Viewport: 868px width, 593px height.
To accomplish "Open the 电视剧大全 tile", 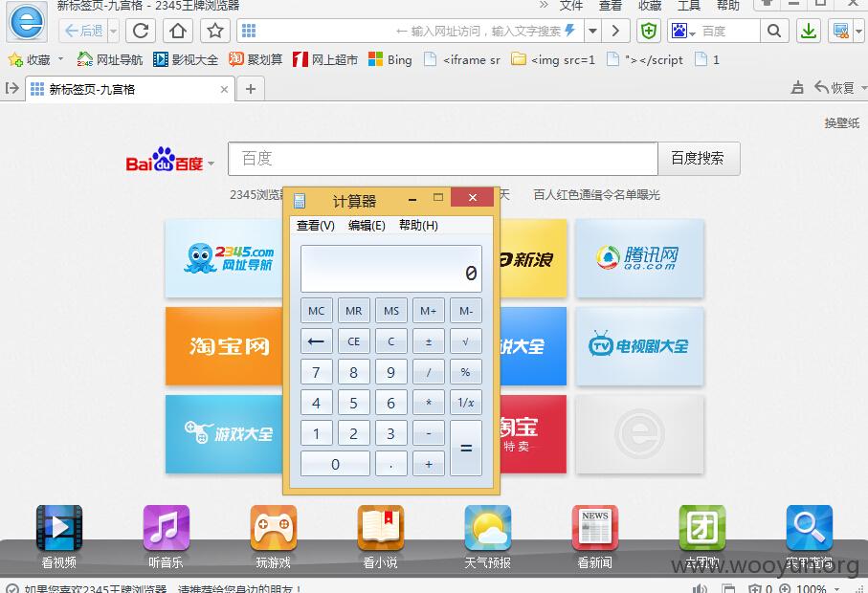I will click(639, 346).
